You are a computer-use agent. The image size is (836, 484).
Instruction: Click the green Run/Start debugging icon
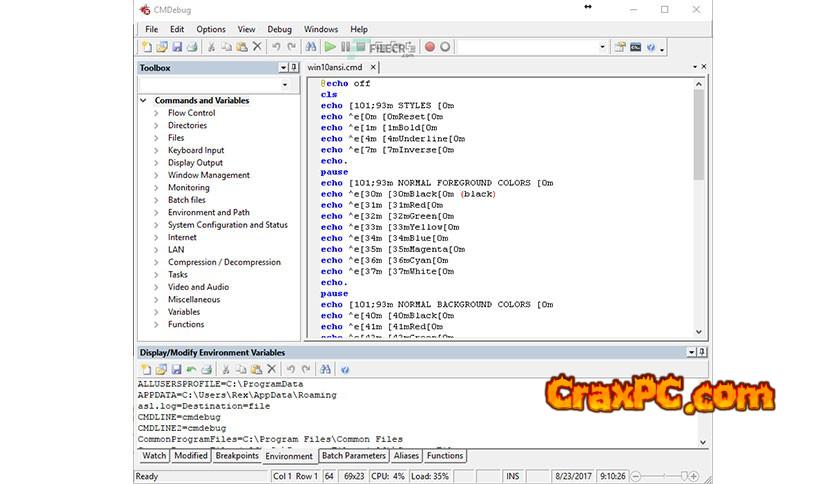click(330, 47)
